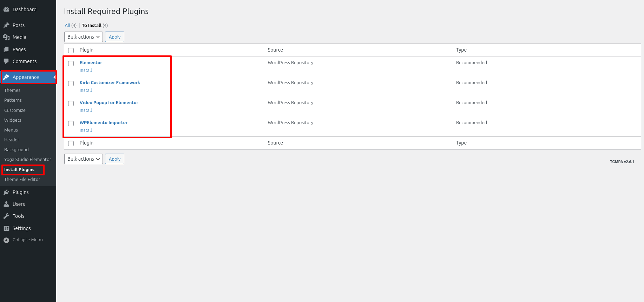The image size is (644, 302).
Task: Open the Dashboard menu item
Action: click(28, 9)
